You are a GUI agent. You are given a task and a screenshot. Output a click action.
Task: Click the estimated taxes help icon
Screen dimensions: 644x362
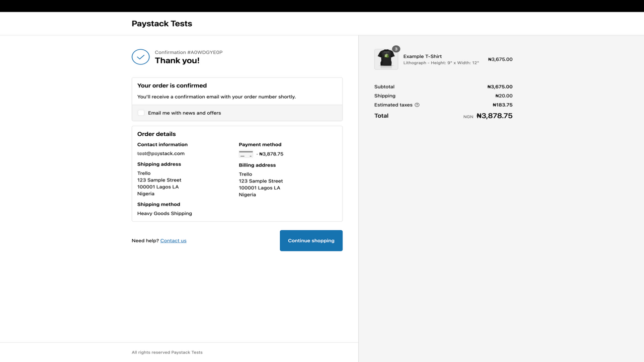(x=417, y=105)
